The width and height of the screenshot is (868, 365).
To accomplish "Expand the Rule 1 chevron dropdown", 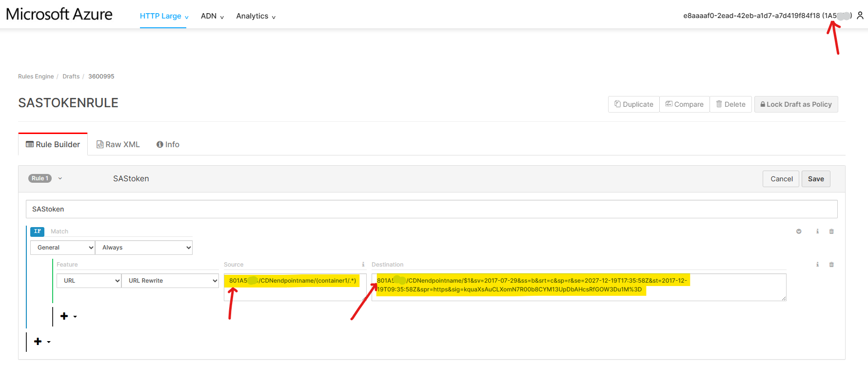I will (x=60, y=178).
